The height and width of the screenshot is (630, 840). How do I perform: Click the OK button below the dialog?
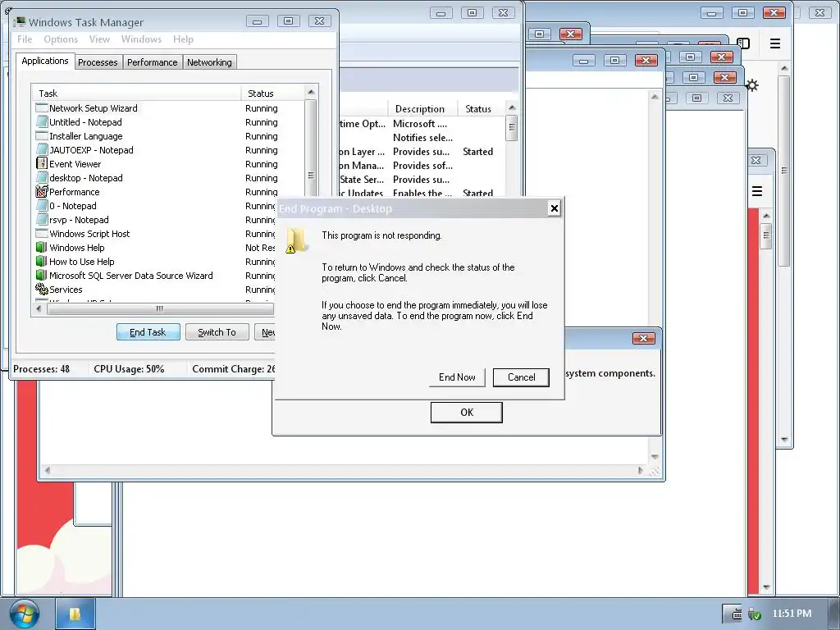467,413
